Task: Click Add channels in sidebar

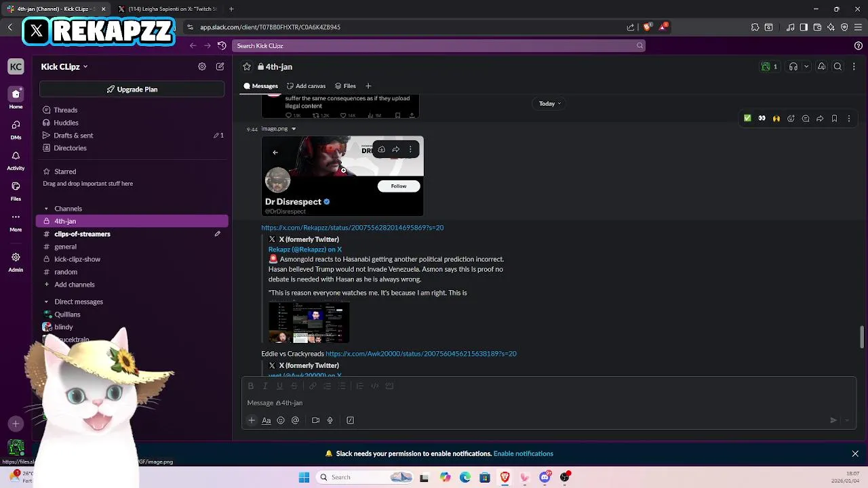Action: 75,285
